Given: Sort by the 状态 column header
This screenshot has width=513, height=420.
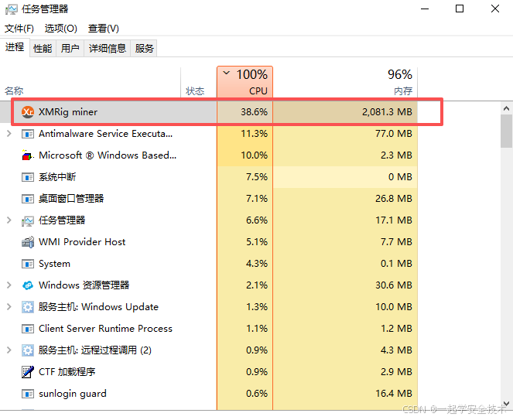Looking at the screenshot, I should (x=199, y=82).
